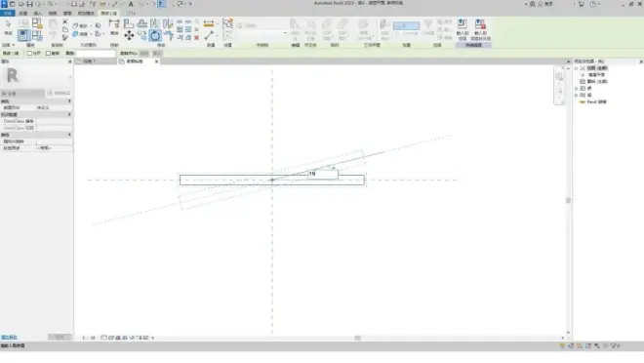This screenshot has height=363, width=644.
Task: Switch to the Create ribbon tab
Action: (23, 13)
